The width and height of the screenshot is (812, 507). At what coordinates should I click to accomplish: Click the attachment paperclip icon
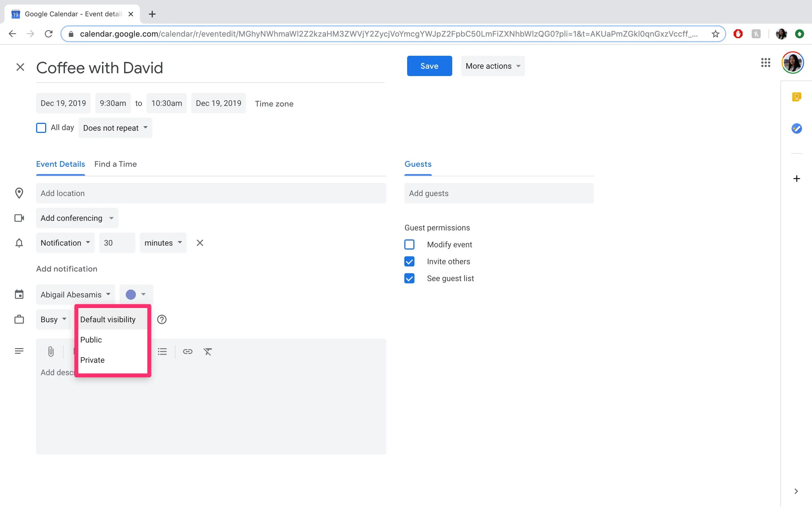pyautogui.click(x=51, y=352)
